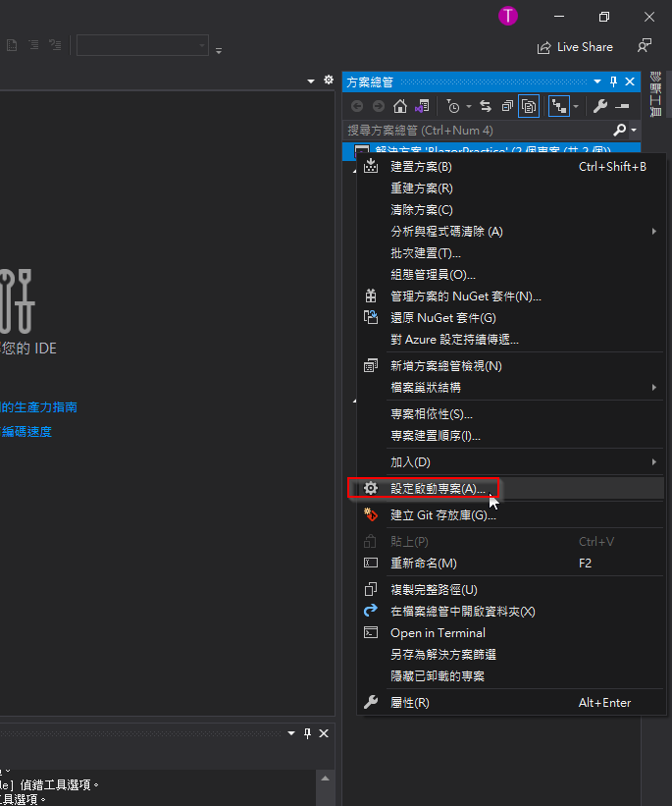Click the terminal icon beside Open in Terminal
This screenshot has height=806, width=672.
point(371,632)
